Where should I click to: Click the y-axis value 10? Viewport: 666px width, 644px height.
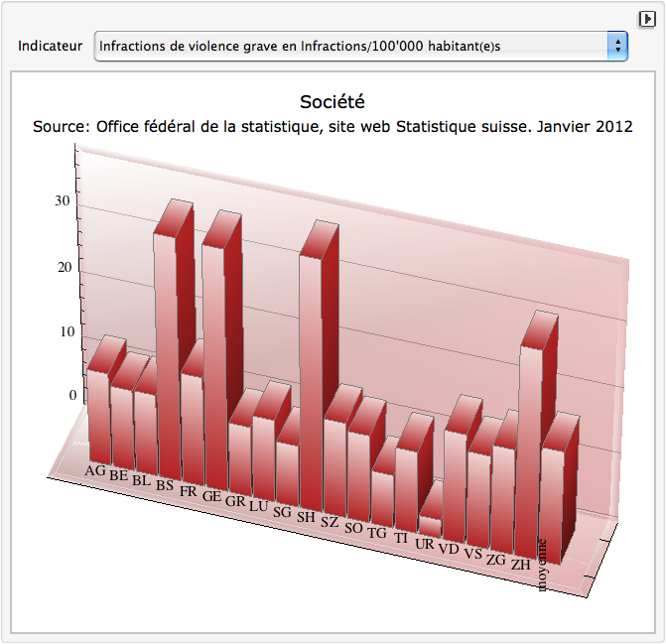pos(67,331)
